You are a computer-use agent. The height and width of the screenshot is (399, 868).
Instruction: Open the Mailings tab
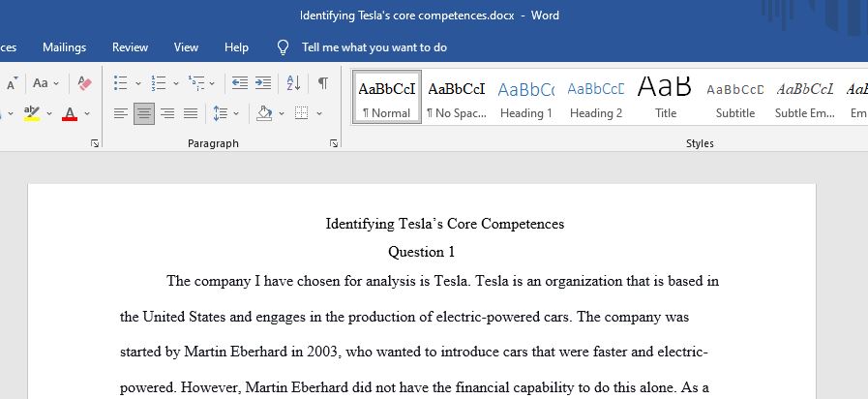64,47
